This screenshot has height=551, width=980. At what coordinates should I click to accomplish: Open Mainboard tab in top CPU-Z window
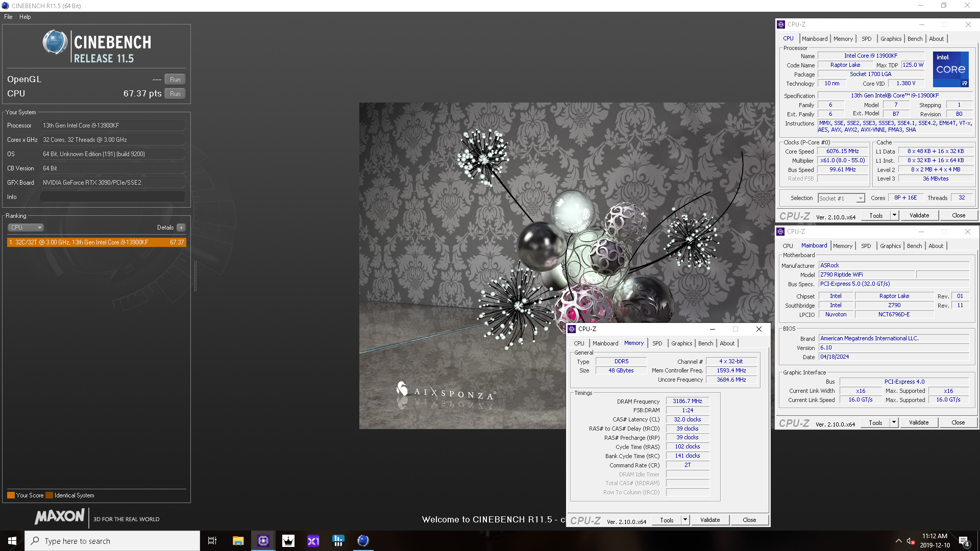pyautogui.click(x=815, y=39)
